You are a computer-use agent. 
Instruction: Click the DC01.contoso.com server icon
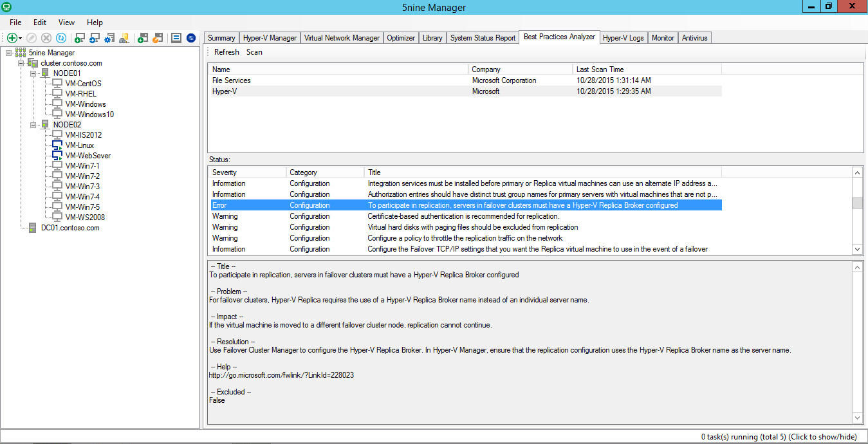click(x=33, y=228)
